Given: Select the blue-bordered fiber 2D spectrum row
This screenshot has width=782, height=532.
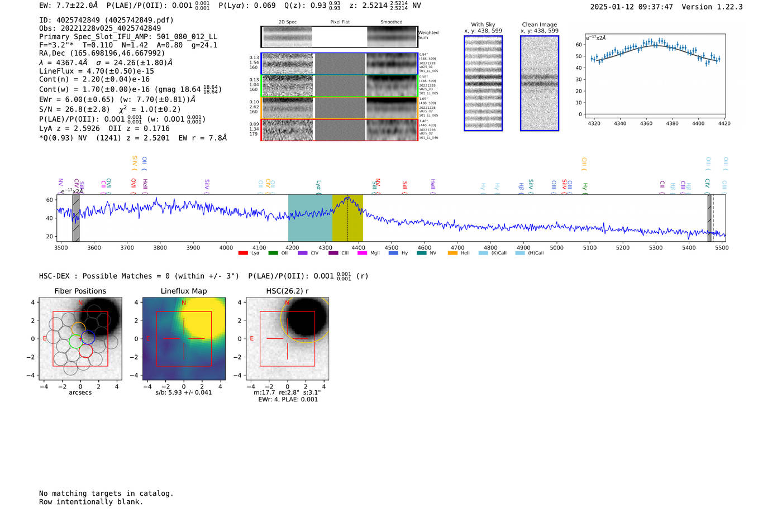Looking at the screenshot, I should [x=340, y=64].
